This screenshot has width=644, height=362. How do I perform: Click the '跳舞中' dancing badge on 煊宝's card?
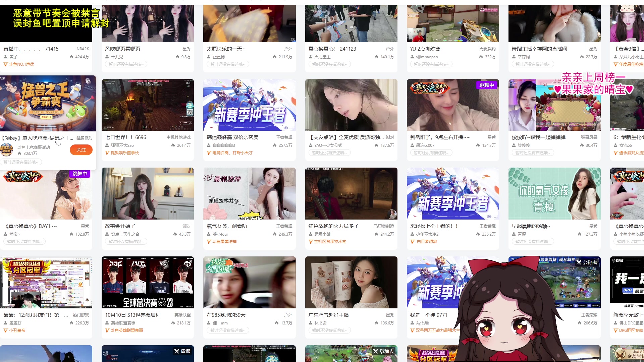click(80, 174)
